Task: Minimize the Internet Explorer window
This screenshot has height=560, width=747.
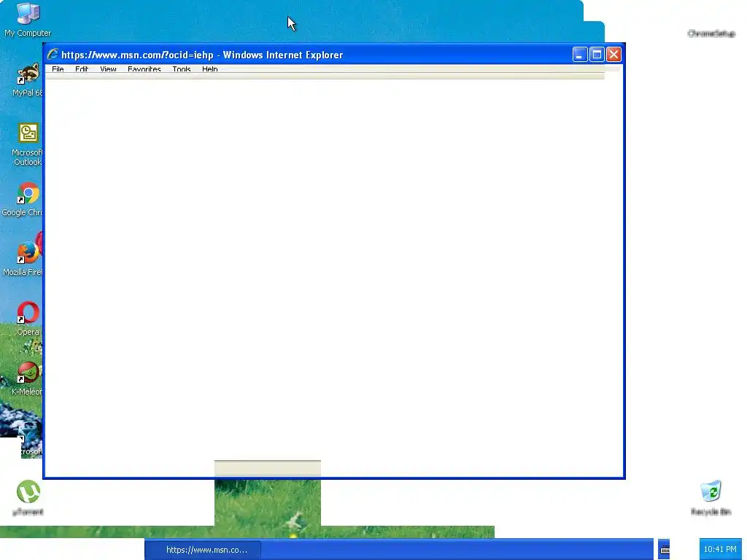Action: coord(579,55)
